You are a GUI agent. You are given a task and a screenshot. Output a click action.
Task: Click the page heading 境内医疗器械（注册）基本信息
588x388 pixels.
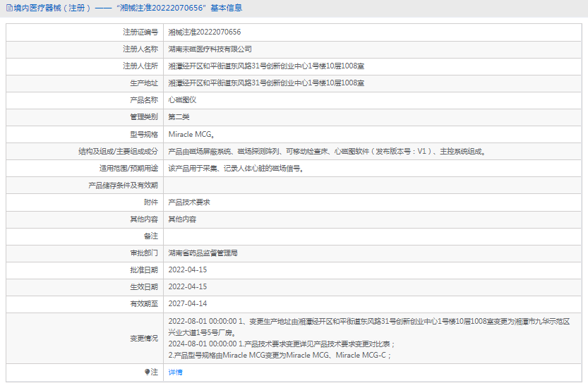point(124,8)
